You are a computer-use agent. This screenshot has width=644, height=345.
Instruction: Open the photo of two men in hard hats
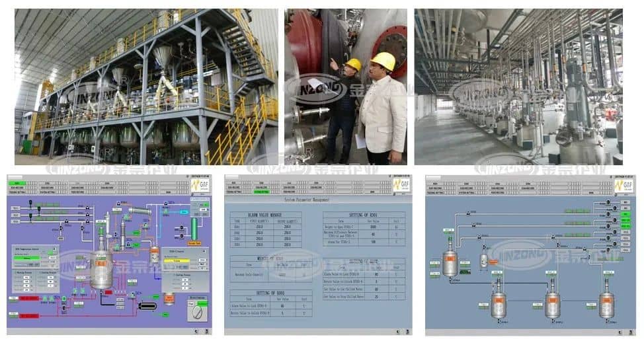[x=345, y=87]
